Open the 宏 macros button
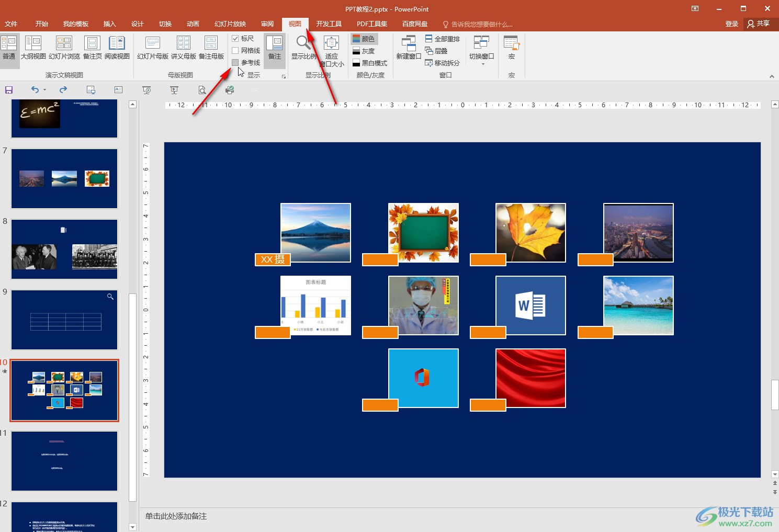The width and height of the screenshot is (779, 532). (512, 48)
